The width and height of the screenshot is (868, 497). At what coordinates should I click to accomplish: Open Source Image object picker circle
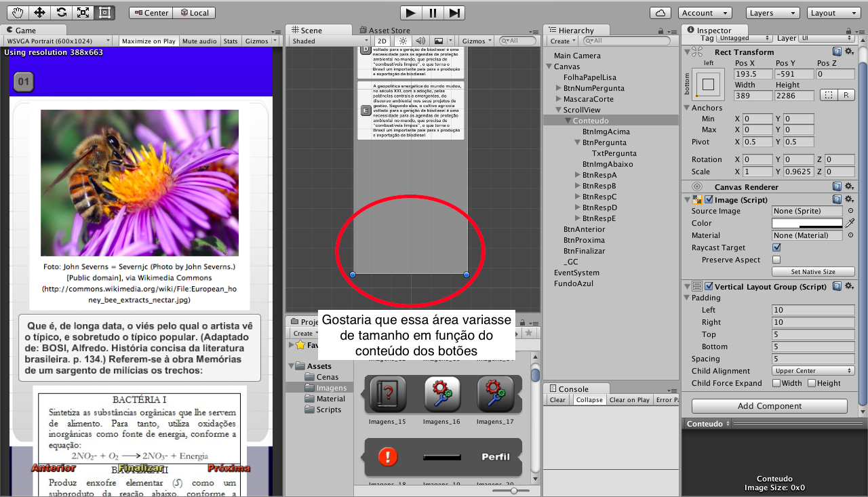tap(850, 211)
